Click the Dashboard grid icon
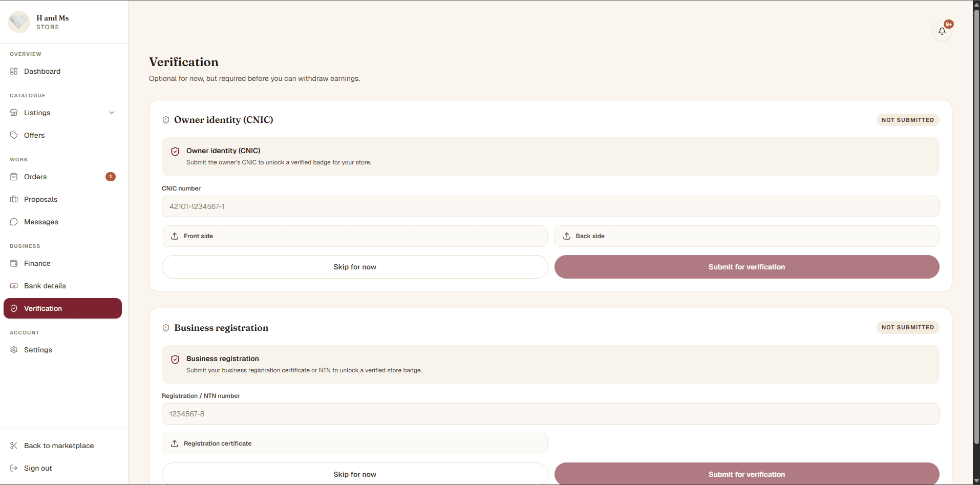Screen dimensions: 980x485 pyautogui.click(x=14, y=71)
